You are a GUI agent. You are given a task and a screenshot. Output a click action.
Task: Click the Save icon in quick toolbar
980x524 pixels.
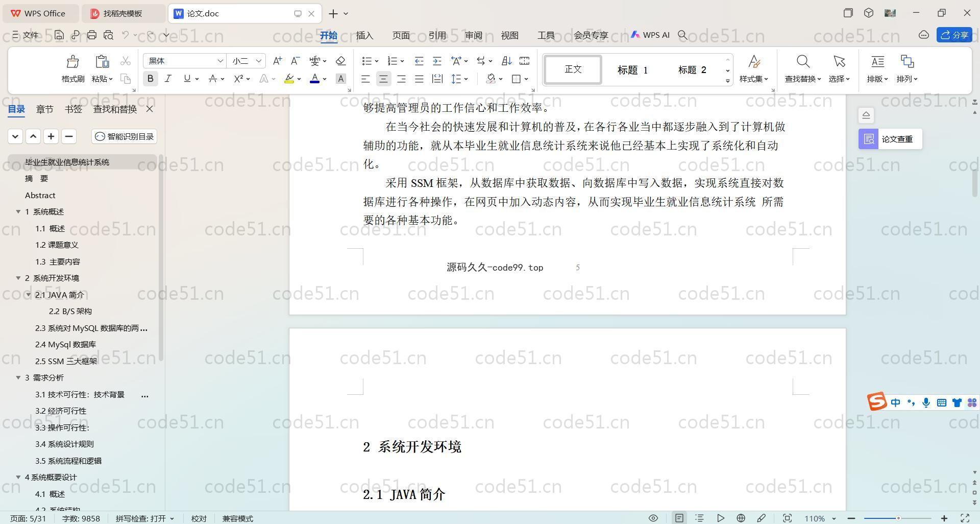(59, 35)
